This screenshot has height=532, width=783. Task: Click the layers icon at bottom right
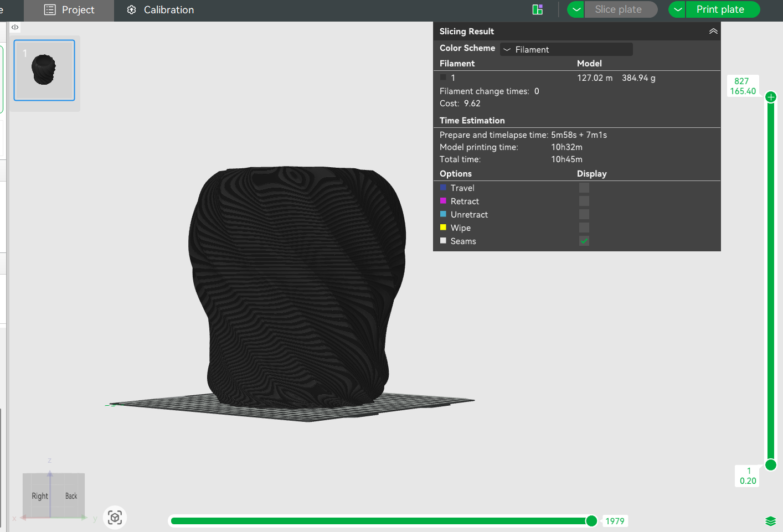[770, 521]
